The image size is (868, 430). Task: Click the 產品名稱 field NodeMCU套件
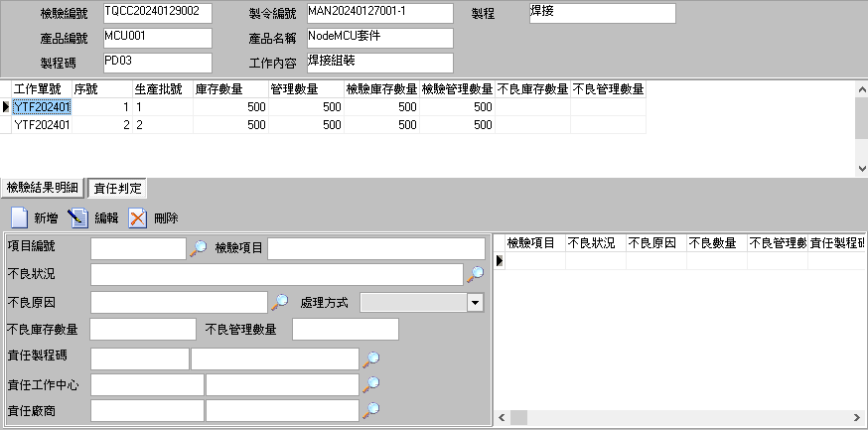point(379,38)
